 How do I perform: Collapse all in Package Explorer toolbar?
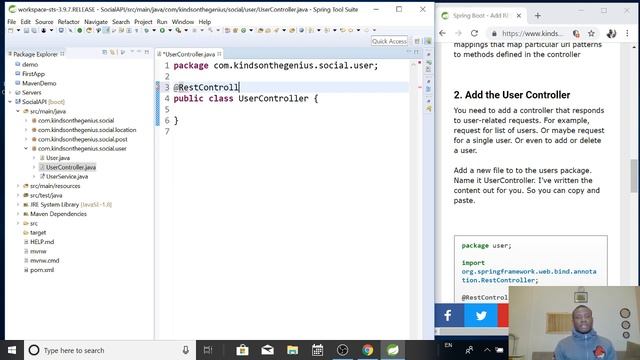104,53
